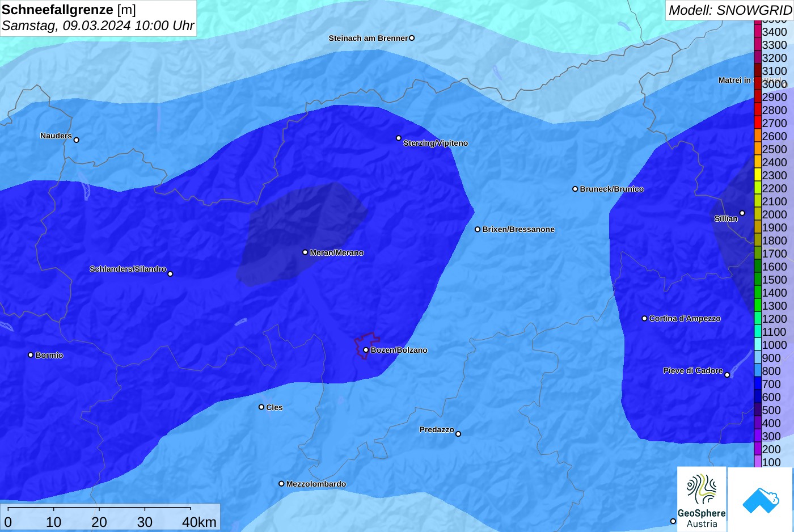Click the 400 legend value
This screenshot has width=794, height=532.
pos(771,423)
